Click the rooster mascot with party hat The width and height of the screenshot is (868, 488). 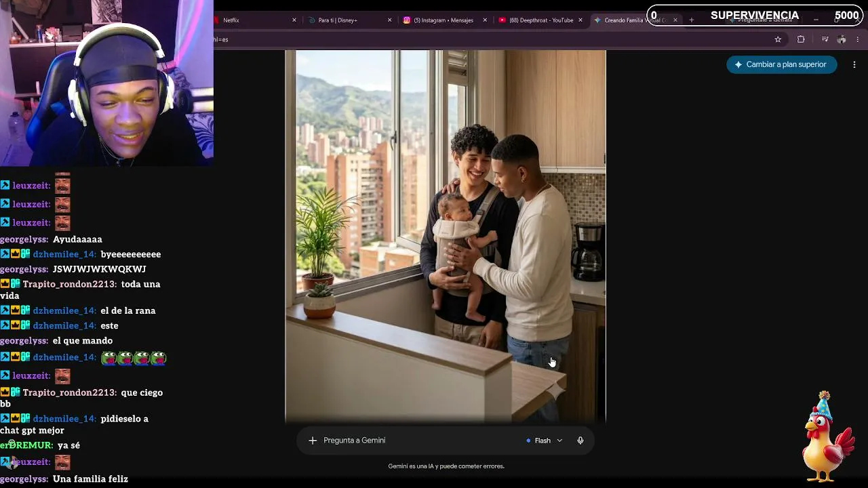pyautogui.click(x=828, y=437)
